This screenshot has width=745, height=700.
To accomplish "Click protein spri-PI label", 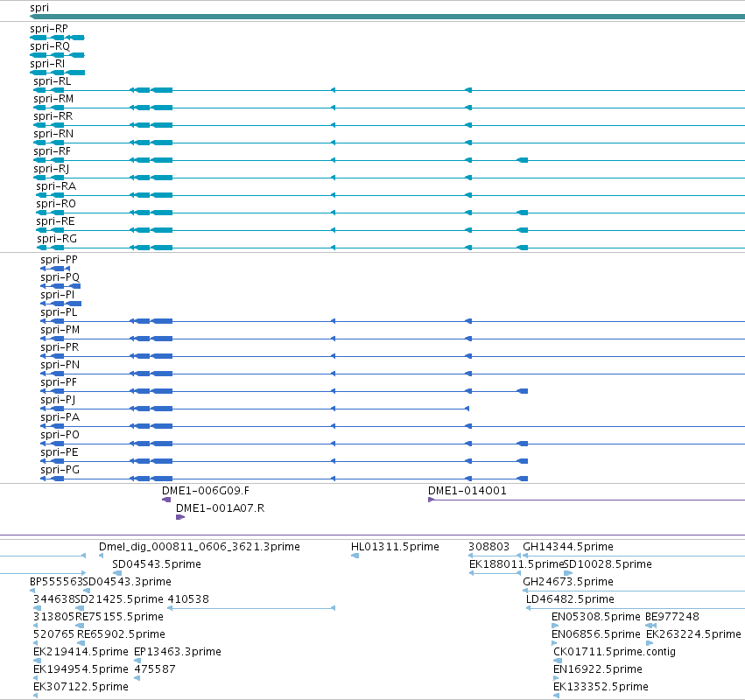I will 58,295.
